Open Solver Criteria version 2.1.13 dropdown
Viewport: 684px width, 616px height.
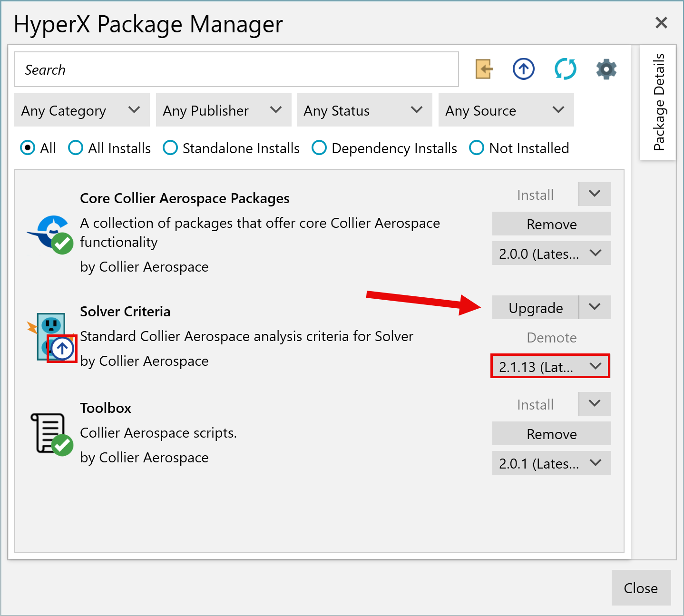(x=550, y=366)
